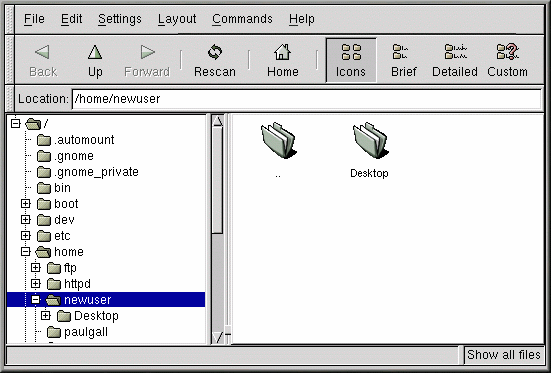Click the Location path input field

(x=306, y=99)
